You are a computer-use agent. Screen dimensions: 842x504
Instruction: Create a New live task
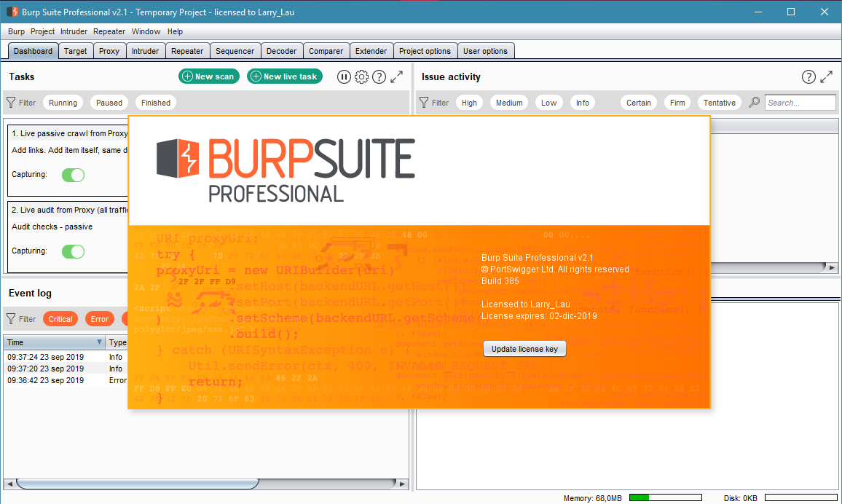tap(285, 76)
